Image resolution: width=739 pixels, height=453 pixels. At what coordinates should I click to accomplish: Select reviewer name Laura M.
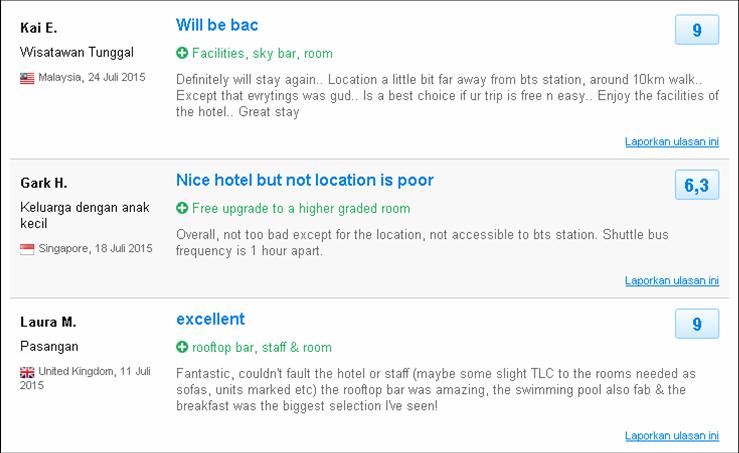tap(48, 322)
